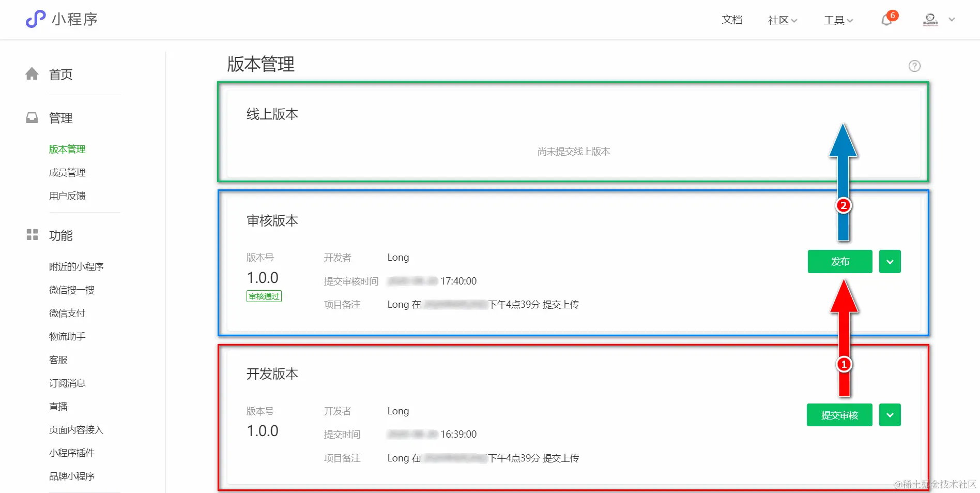Click the 首页 home icon
Viewport: 980px width, 493px height.
tap(32, 74)
